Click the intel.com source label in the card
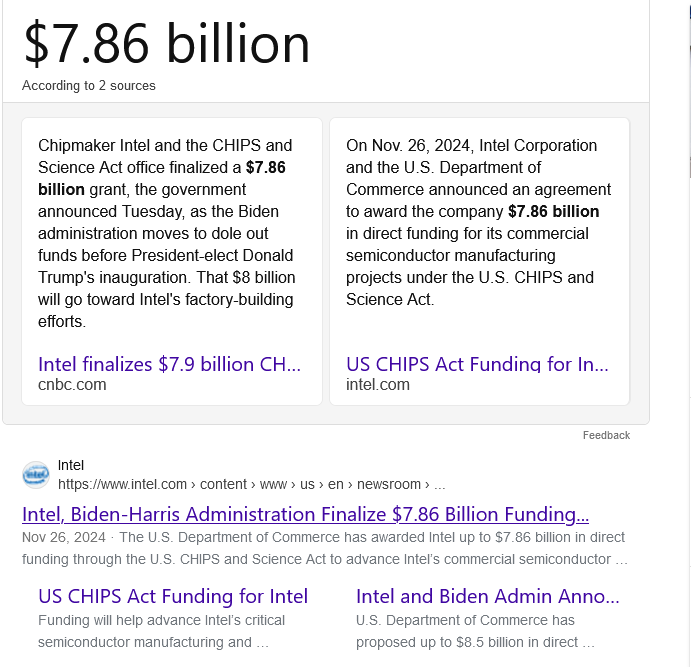The image size is (691, 667). coord(378,384)
